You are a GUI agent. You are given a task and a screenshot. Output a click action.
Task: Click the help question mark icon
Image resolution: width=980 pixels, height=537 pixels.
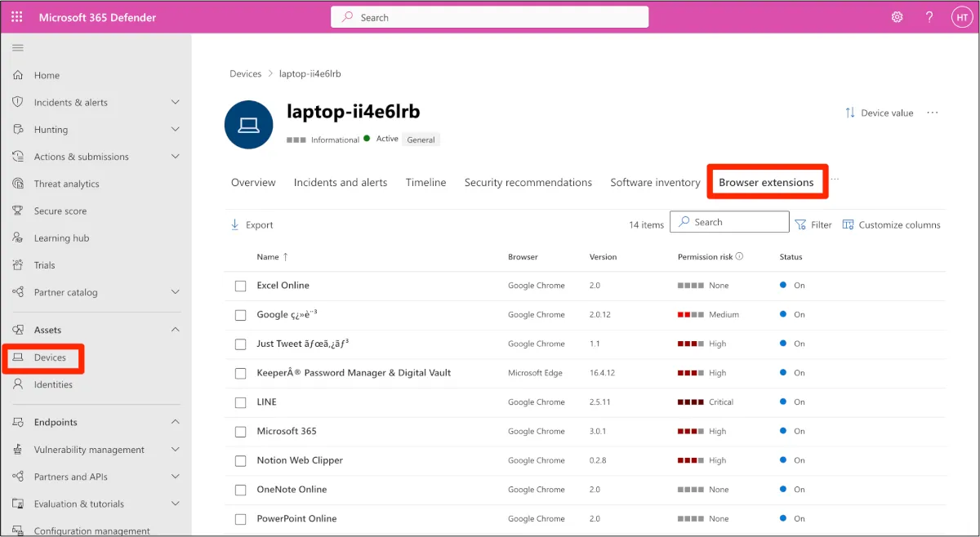click(x=929, y=17)
